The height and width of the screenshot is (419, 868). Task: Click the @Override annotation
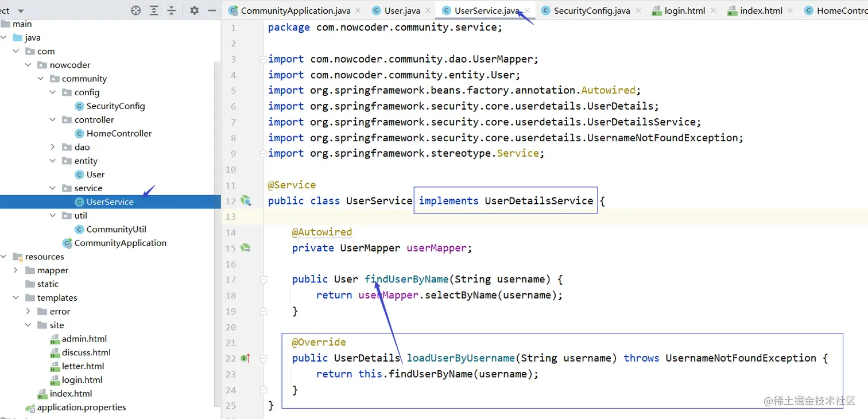(319, 342)
